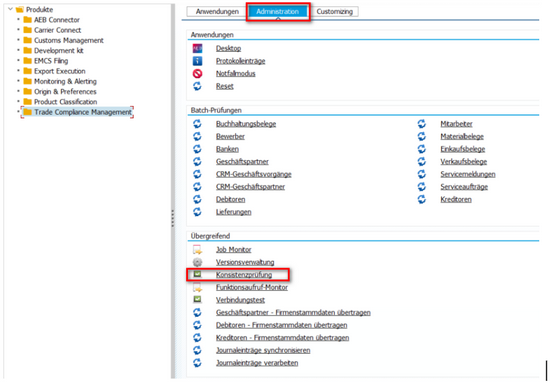The image size is (550, 383).
Task: Click the refresh icon beside Materialbelege
Action: (x=422, y=136)
